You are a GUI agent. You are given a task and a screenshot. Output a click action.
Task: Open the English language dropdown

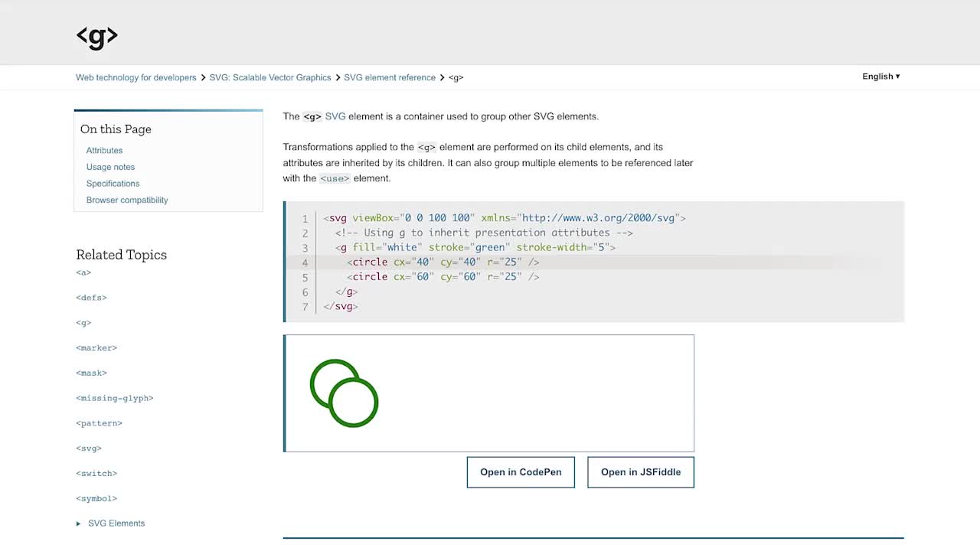880,76
